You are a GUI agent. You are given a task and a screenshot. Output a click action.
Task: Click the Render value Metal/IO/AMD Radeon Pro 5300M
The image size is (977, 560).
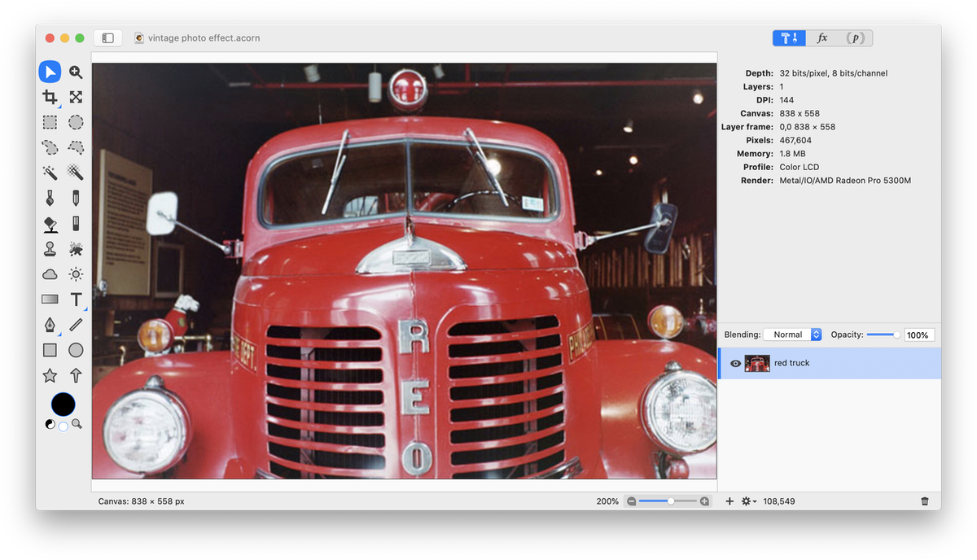pos(845,181)
